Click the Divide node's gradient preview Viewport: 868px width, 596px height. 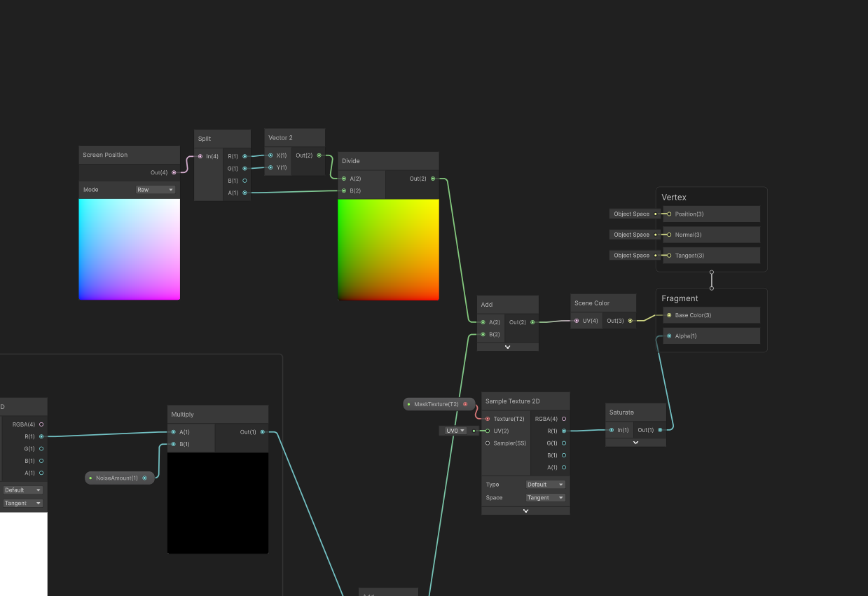(x=388, y=249)
